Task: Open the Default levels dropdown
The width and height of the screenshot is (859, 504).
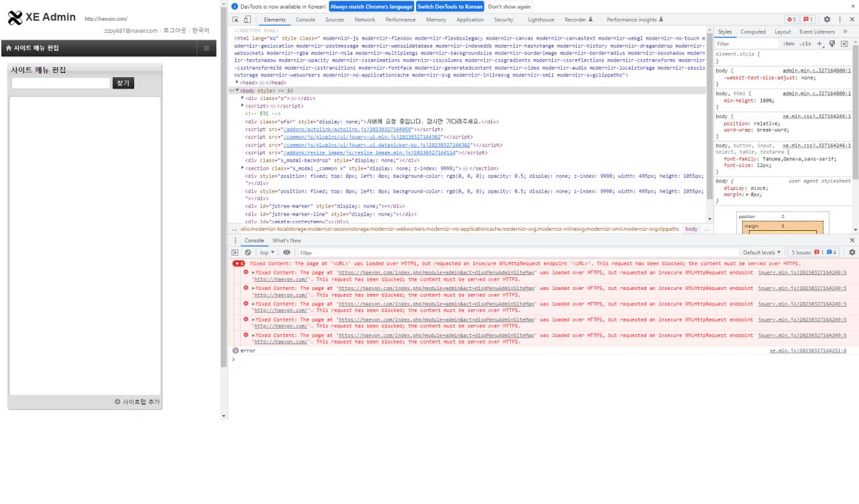Action: 762,252
